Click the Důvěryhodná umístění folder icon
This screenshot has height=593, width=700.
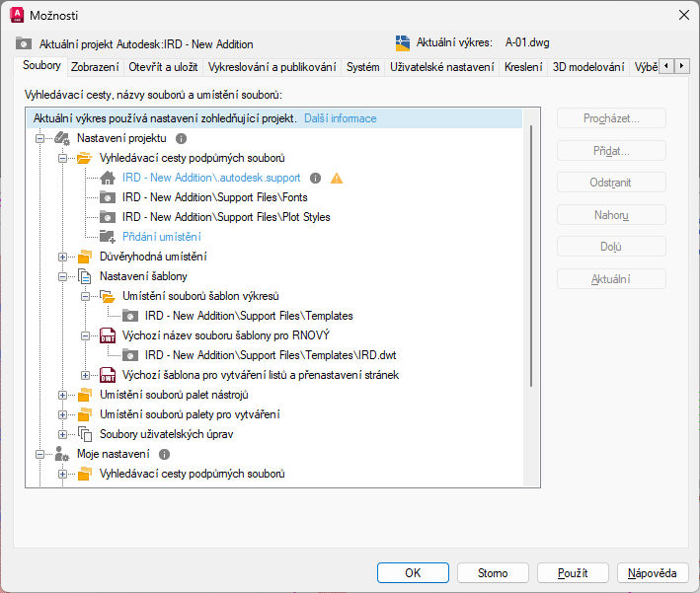(x=84, y=257)
